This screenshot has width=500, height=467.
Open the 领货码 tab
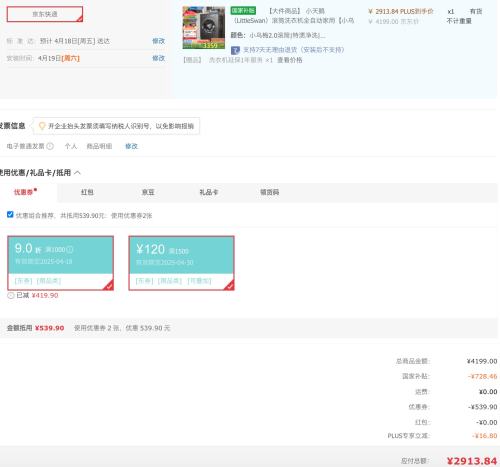(269, 192)
